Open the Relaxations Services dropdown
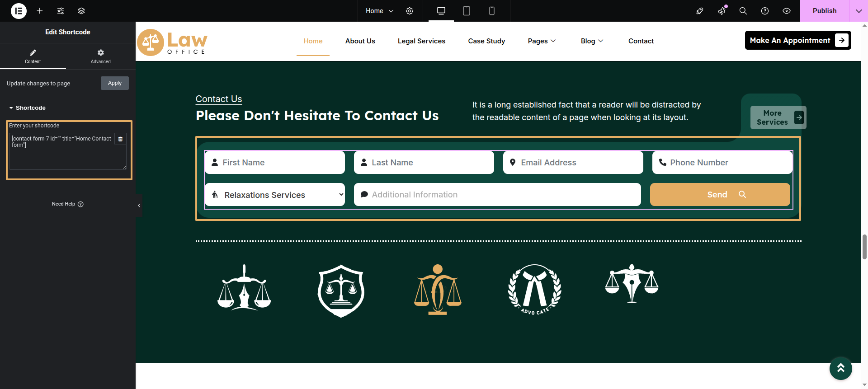This screenshot has height=389, width=868. coord(275,195)
